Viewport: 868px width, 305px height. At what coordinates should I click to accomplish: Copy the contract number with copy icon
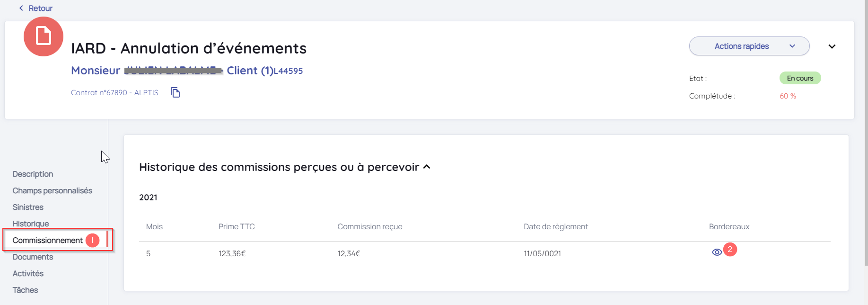pyautogui.click(x=175, y=92)
